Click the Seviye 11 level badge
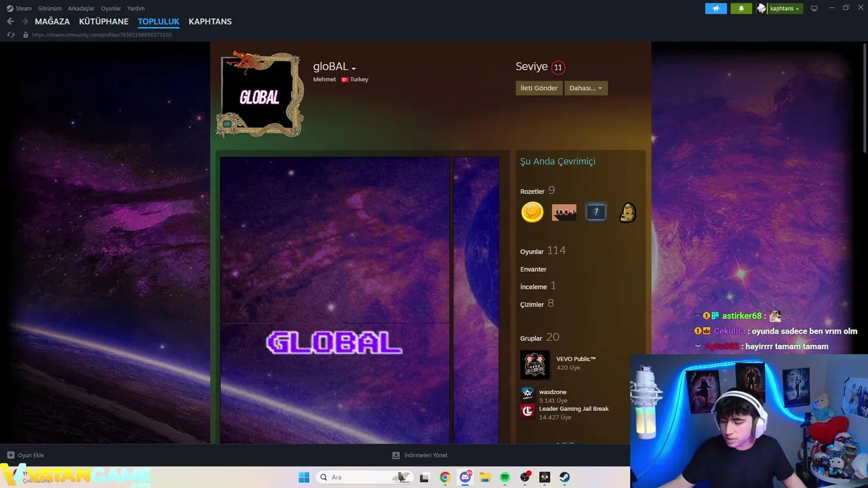Image resolution: width=868 pixels, height=488 pixels. pos(558,67)
